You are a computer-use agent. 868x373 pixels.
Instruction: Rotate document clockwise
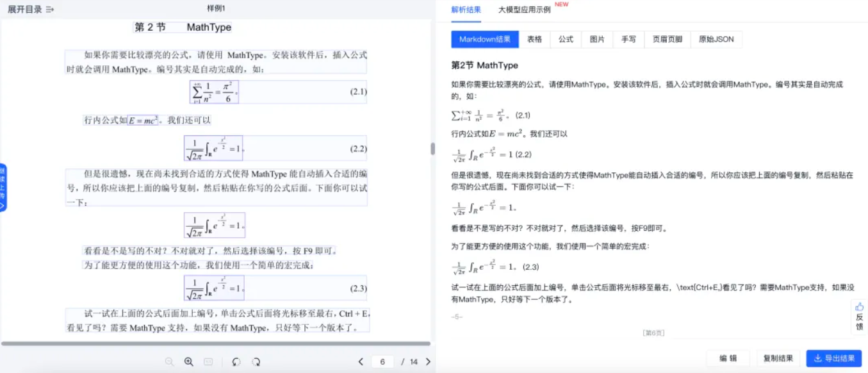pos(256,361)
